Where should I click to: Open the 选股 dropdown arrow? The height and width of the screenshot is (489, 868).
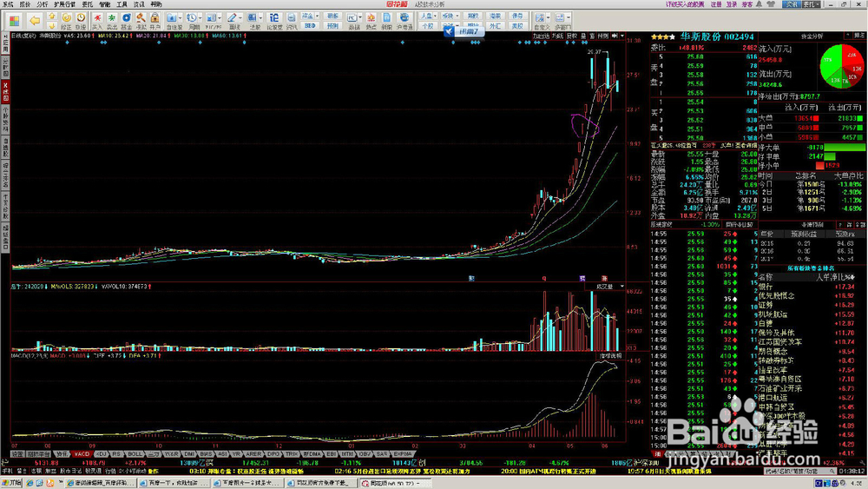point(260,18)
